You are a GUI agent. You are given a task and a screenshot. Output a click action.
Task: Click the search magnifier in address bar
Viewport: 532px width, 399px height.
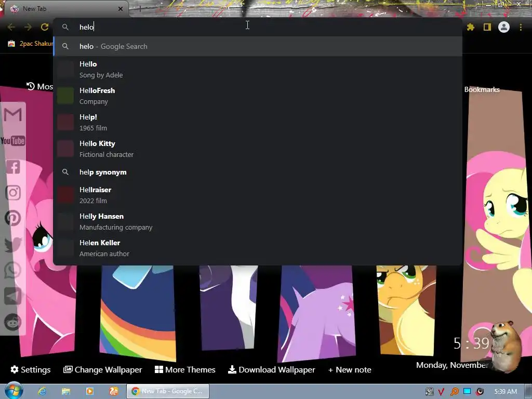pyautogui.click(x=65, y=27)
